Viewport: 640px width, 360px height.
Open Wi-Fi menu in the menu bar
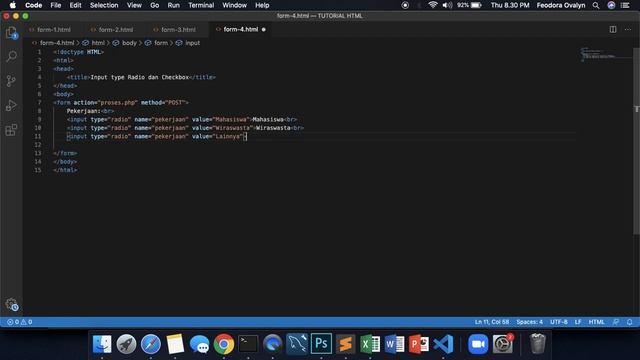(x=433, y=5)
